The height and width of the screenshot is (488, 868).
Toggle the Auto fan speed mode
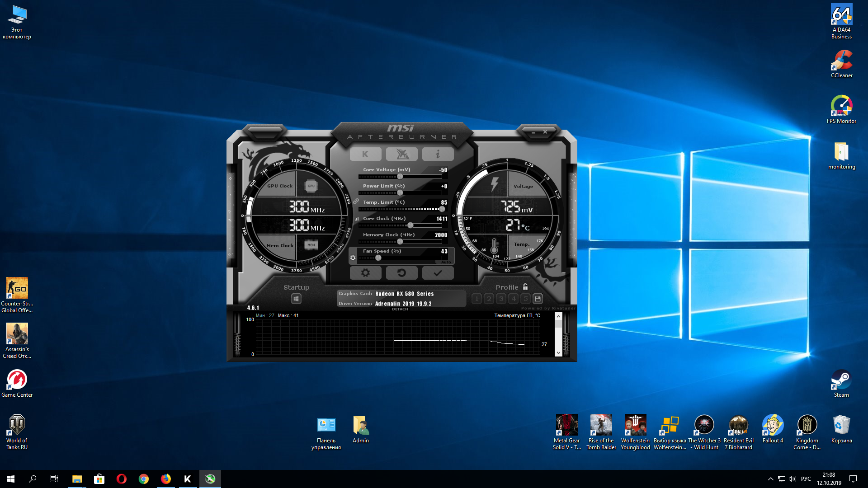446,262
